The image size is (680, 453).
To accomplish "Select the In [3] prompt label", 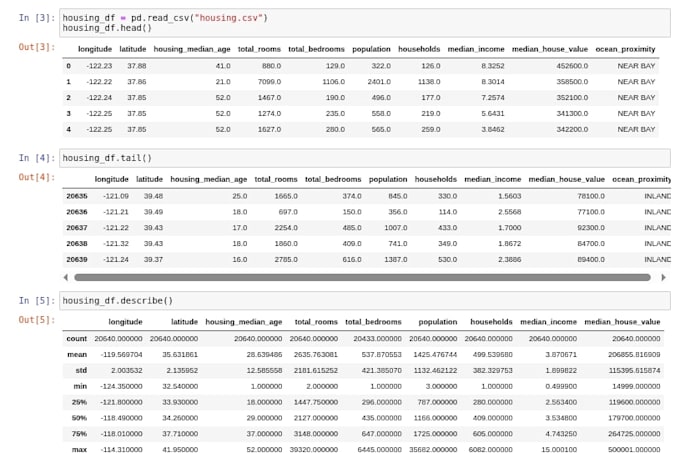I will 37,18.
